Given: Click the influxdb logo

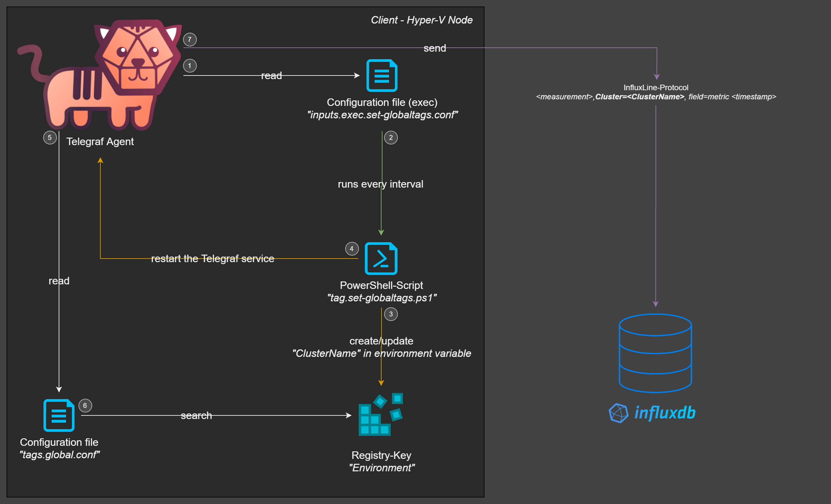Looking at the screenshot, I should pyautogui.click(x=652, y=413).
